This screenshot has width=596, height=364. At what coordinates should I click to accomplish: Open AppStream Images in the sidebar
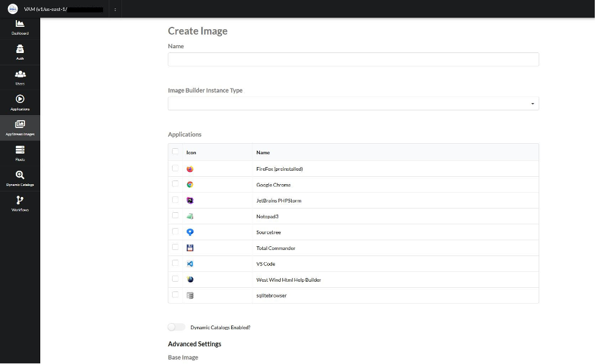[x=20, y=126]
